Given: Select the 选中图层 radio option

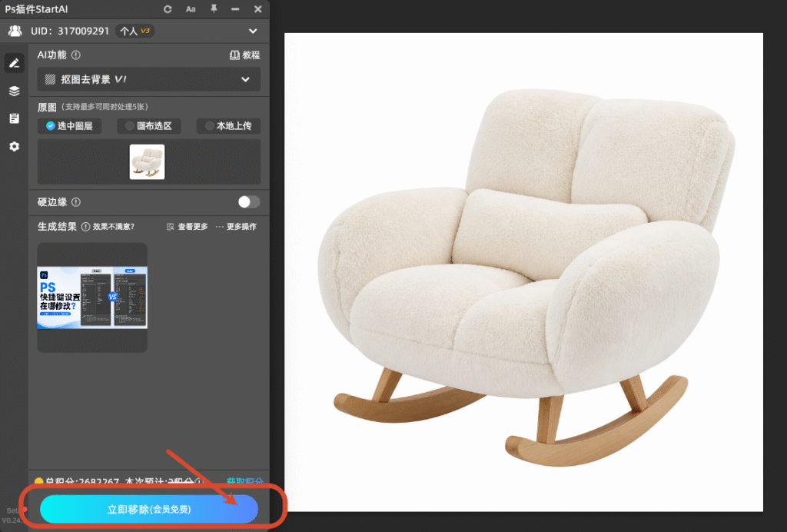Looking at the screenshot, I should [x=70, y=126].
